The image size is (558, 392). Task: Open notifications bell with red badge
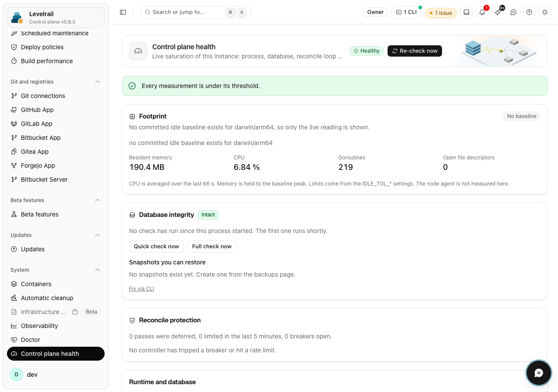coord(482,12)
